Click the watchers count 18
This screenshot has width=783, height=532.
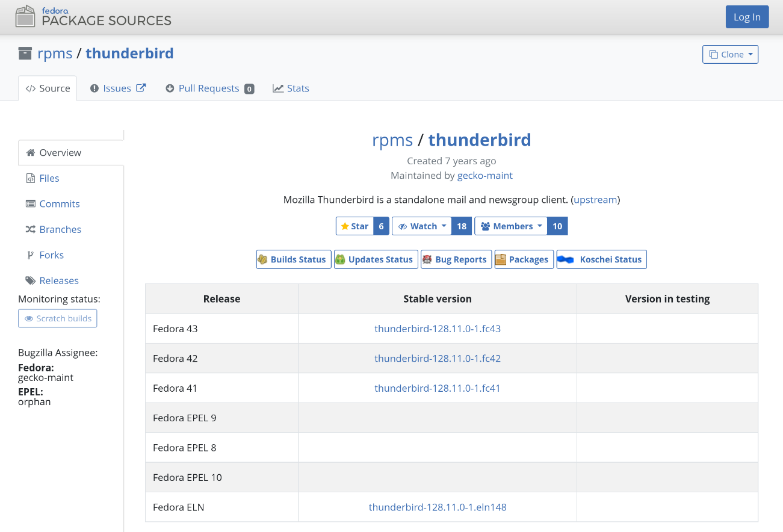tap(462, 226)
